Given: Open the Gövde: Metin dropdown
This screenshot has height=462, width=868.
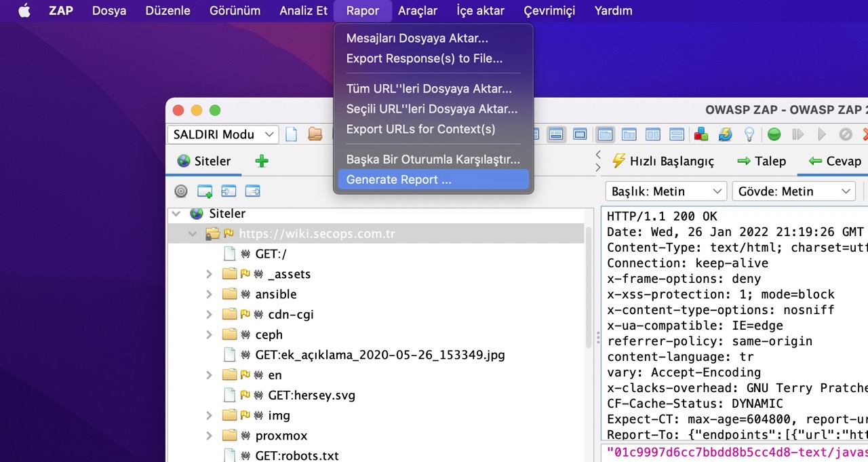Looking at the screenshot, I should click(794, 191).
